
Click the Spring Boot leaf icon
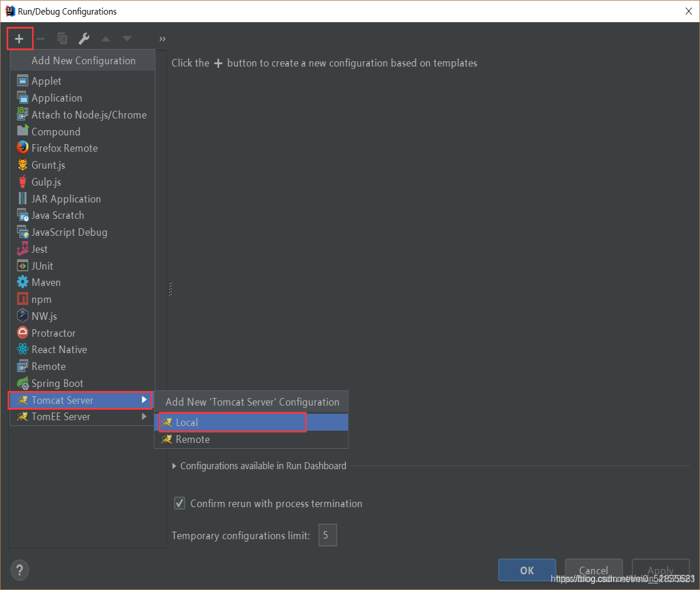coord(23,383)
